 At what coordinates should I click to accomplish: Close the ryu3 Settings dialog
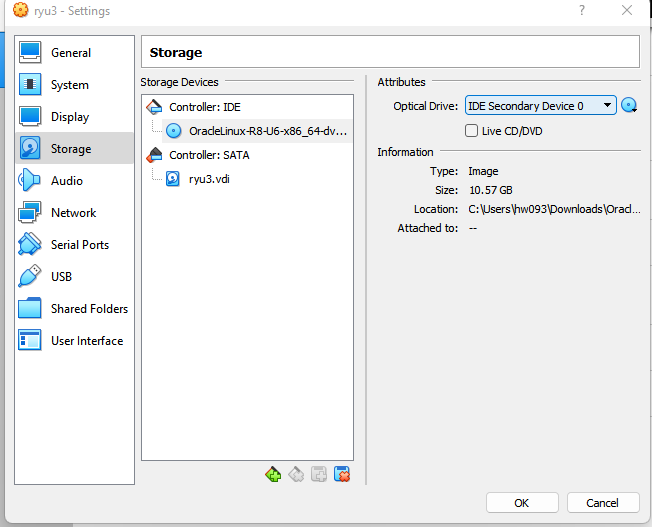tap(627, 10)
